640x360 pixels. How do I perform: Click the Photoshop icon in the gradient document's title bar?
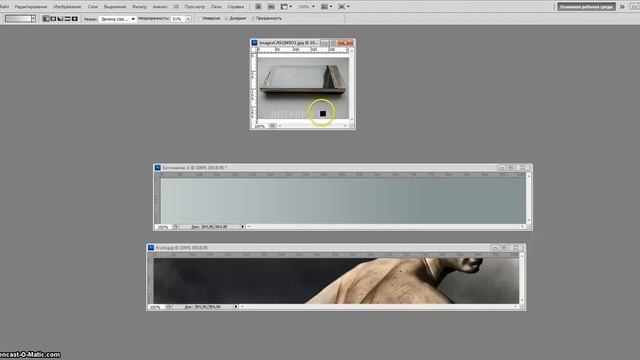pos(158,167)
